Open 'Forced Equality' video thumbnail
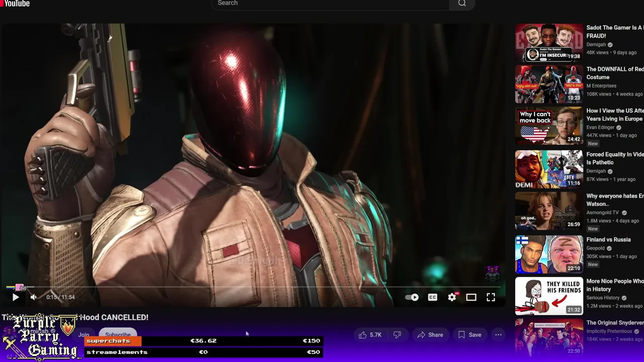 point(549,169)
